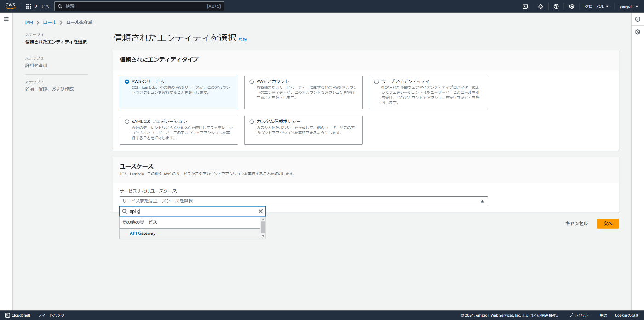This screenshot has width=644, height=320.
Task: Open the services grid menu icon
Action: [x=29, y=6]
